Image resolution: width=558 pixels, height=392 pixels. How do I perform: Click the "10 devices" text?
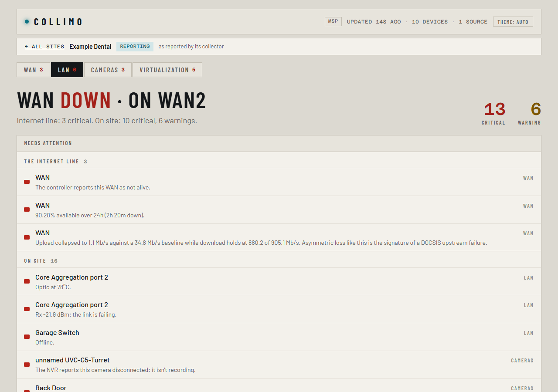click(x=430, y=22)
